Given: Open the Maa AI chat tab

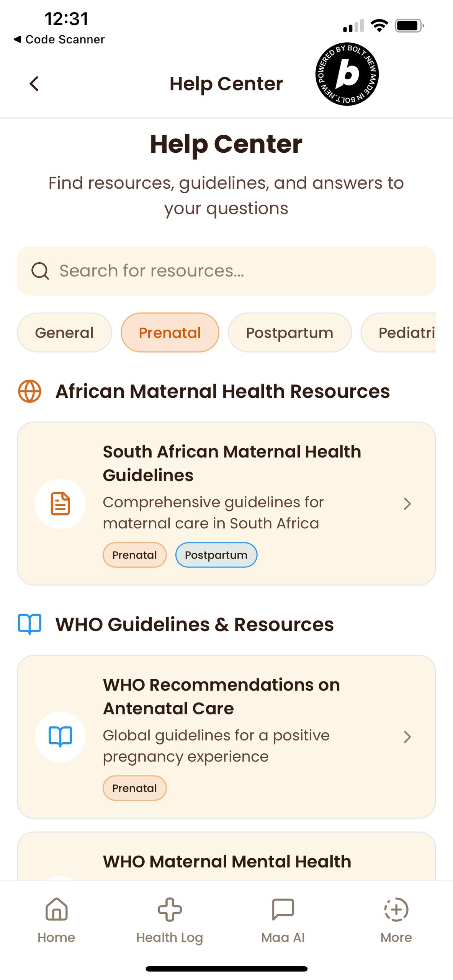Looking at the screenshot, I should click(x=283, y=920).
